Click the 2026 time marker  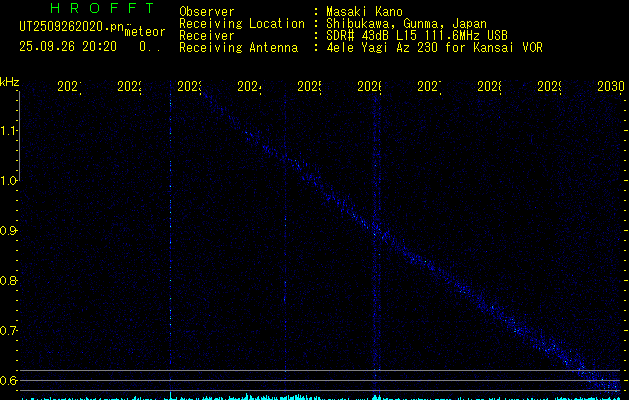click(x=370, y=88)
